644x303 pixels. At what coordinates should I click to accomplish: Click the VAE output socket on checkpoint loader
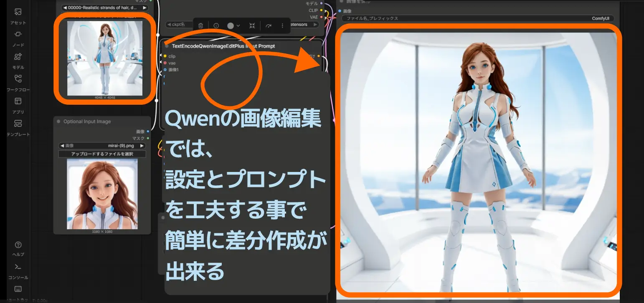click(x=321, y=17)
